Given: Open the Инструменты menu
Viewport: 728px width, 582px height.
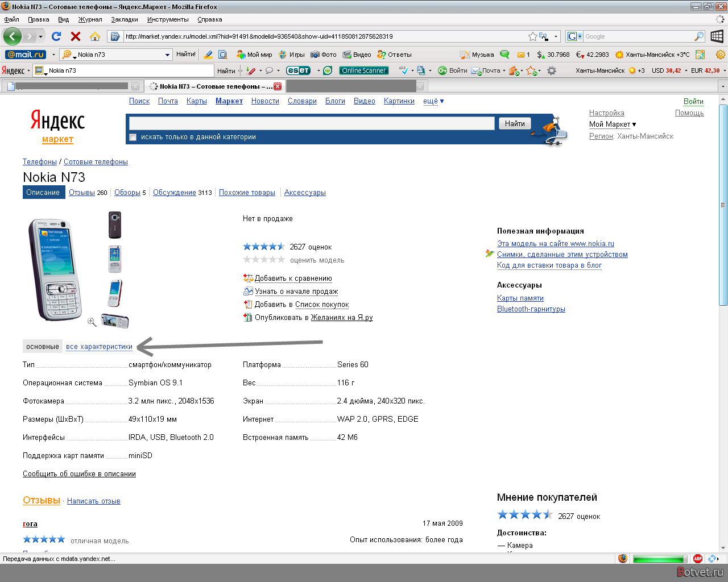Looking at the screenshot, I should click(x=168, y=19).
